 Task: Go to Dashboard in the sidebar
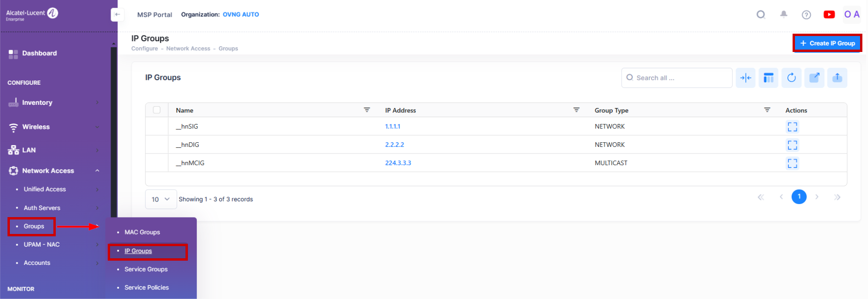[39, 53]
